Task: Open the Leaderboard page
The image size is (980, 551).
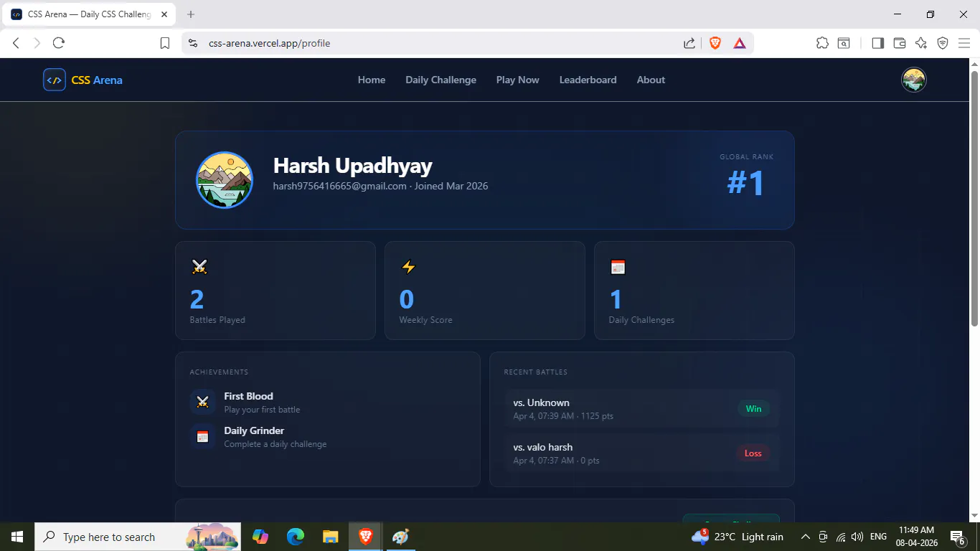Action: tap(588, 80)
